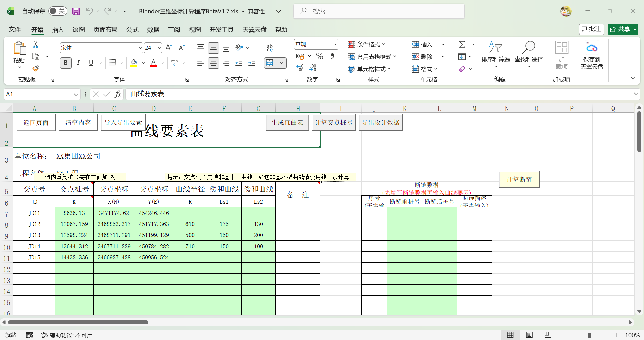The height and width of the screenshot is (340, 644).
Task: Click the zoom slider handle
Action: coord(589,335)
